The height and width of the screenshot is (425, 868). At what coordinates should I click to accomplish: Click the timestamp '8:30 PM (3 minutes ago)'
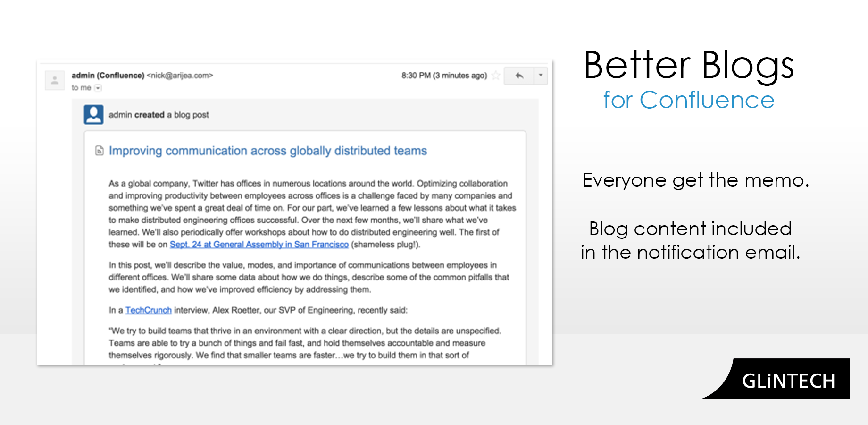[444, 76]
